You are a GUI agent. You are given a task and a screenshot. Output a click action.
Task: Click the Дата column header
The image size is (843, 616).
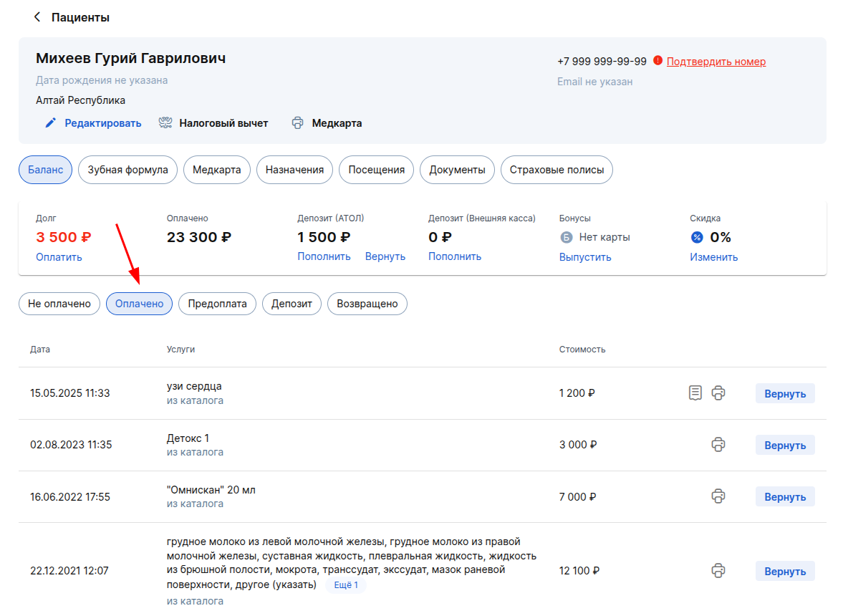[x=40, y=350]
